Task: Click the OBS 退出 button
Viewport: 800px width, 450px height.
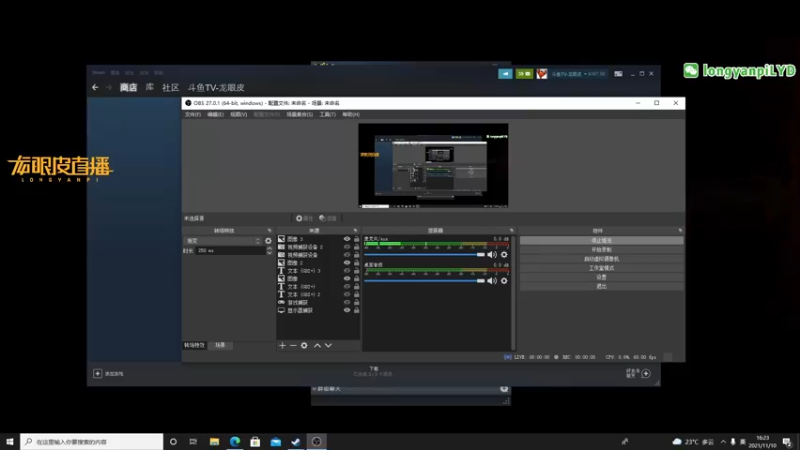Action: tap(602, 286)
